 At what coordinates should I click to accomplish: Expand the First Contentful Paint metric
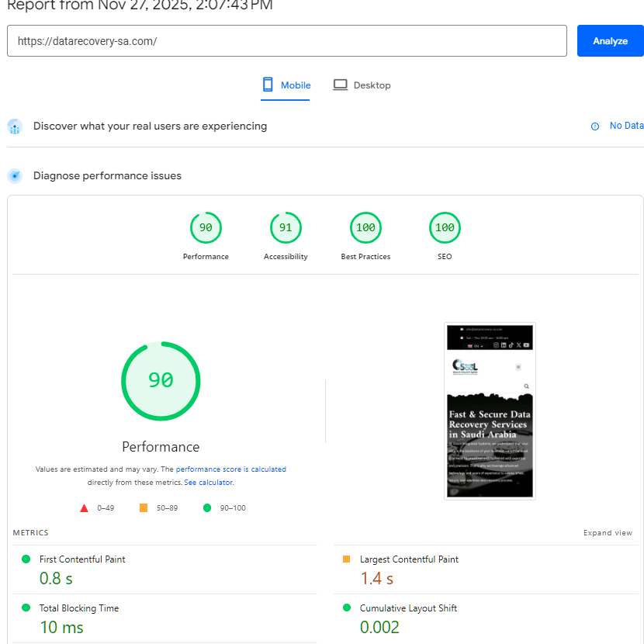[82, 559]
